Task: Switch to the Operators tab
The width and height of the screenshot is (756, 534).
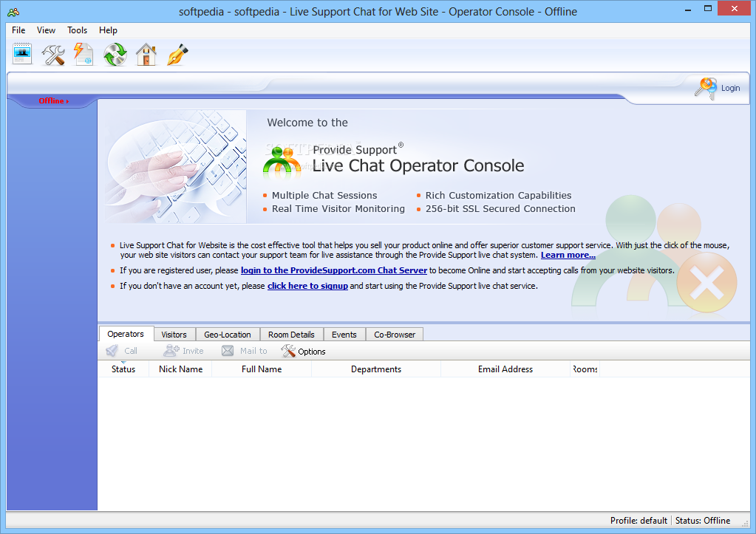Action: (126, 334)
